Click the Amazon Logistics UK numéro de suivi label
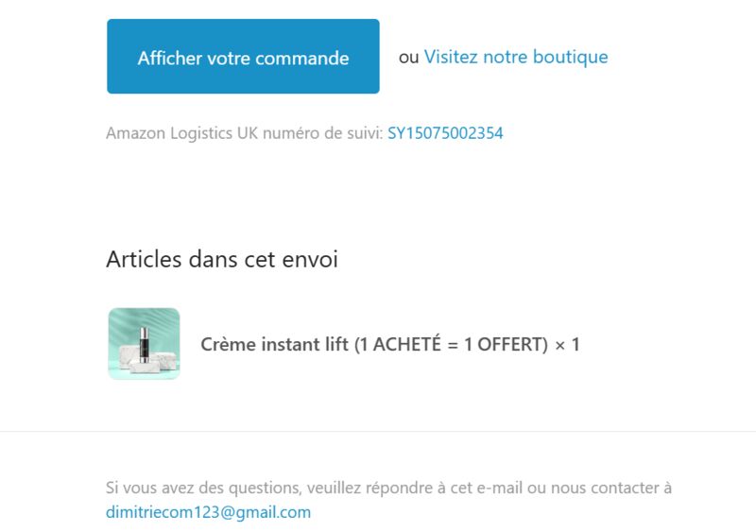This screenshot has height=532, width=756. 245,133
